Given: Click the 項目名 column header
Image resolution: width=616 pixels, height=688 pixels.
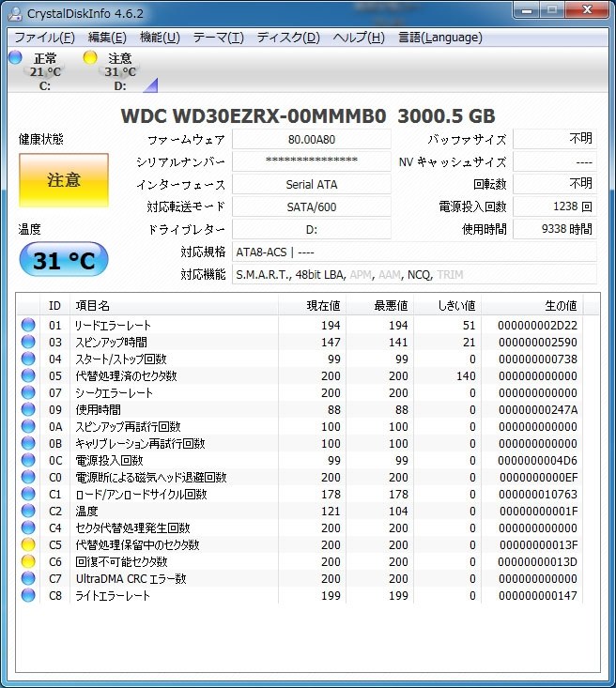Looking at the screenshot, I should 174,305.
